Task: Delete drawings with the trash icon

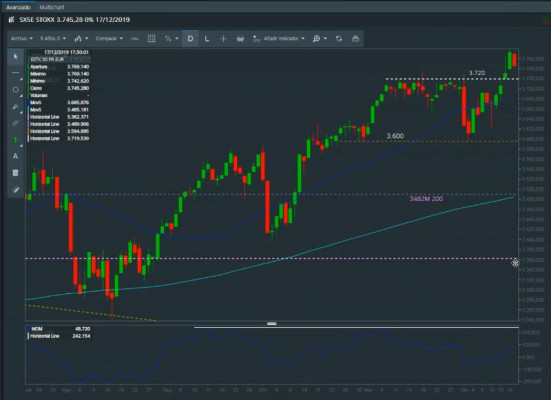Action: pos(15,173)
